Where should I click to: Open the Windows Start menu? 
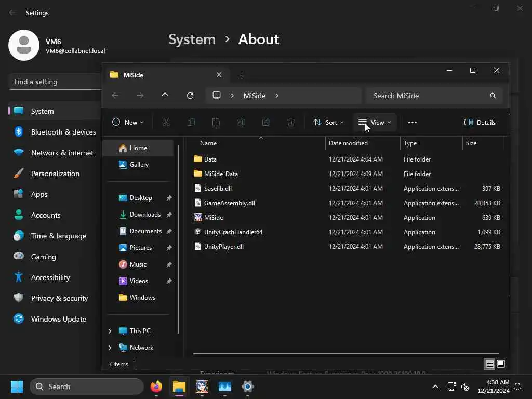click(x=17, y=387)
